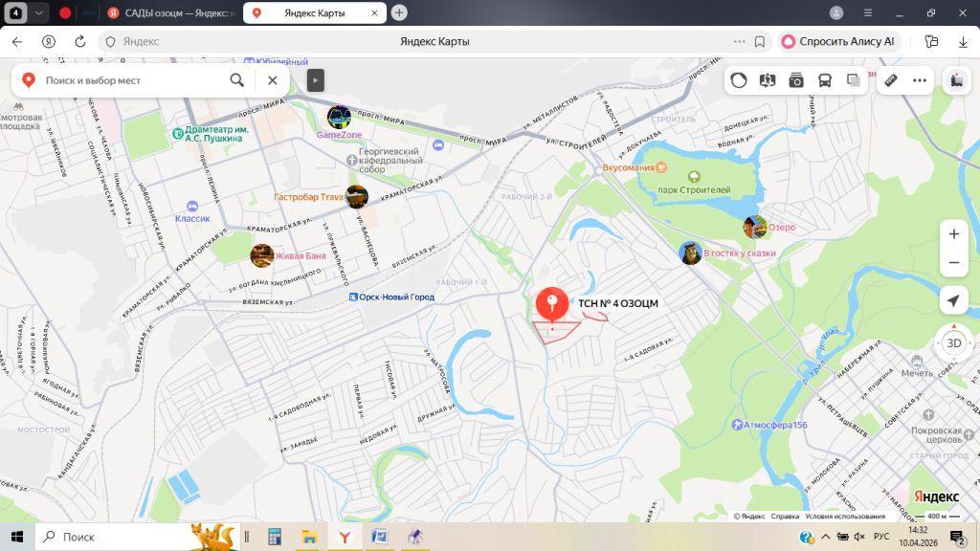Toggle 3D map view
The height and width of the screenshot is (551, 980).
[x=953, y=342]
